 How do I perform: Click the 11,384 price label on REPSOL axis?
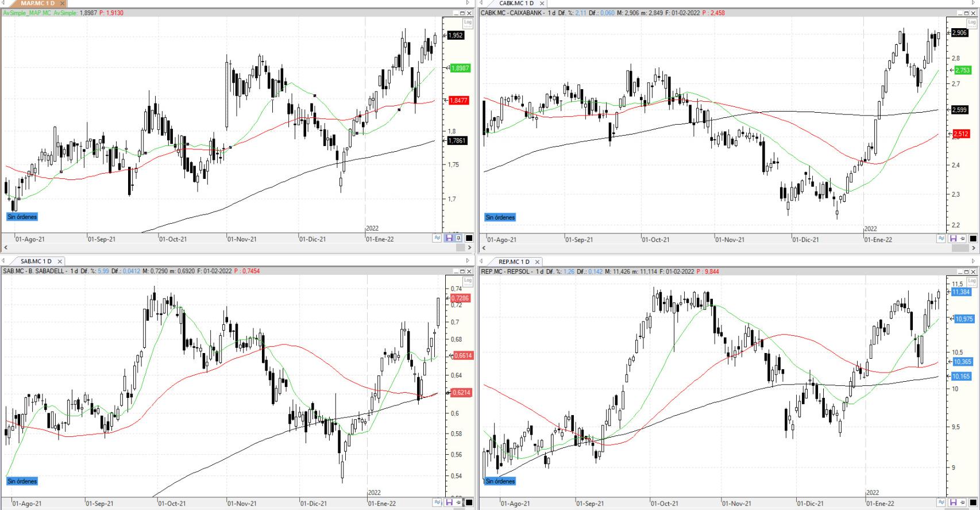coord(961,292)
